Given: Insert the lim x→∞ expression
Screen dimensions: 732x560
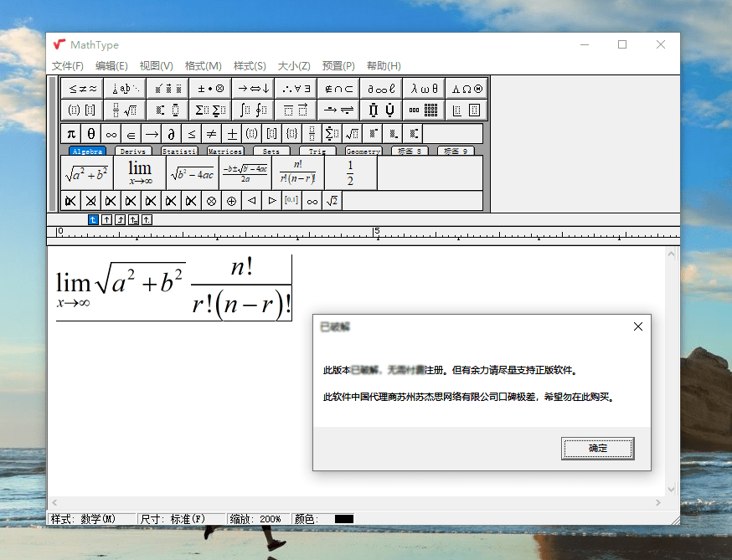Looking at the screenshot, I should click(x=140, y=173).
